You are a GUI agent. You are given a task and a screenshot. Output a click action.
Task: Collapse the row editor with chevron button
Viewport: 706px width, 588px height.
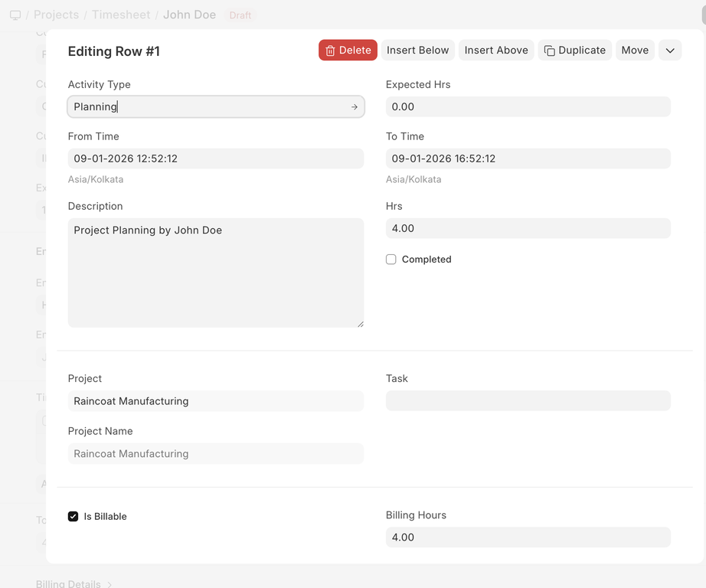click(670, 51)
